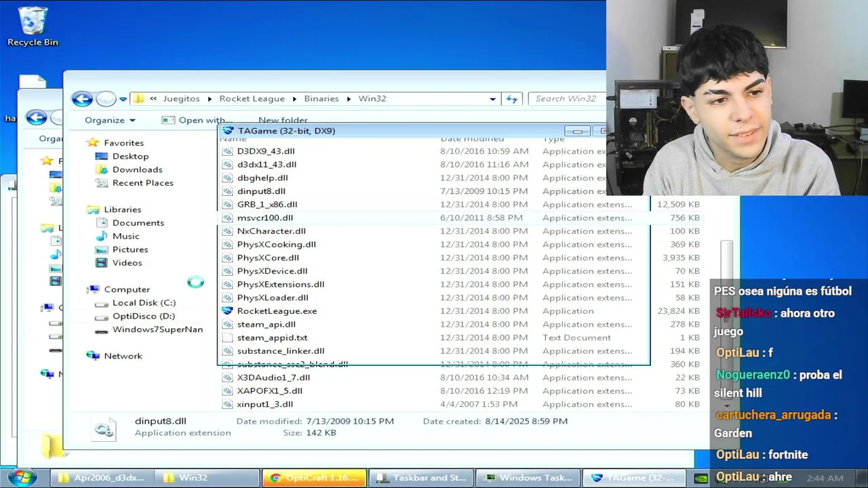Click dinput8.dll icon in details pane
868x488 pixels.
coord(104,429)
